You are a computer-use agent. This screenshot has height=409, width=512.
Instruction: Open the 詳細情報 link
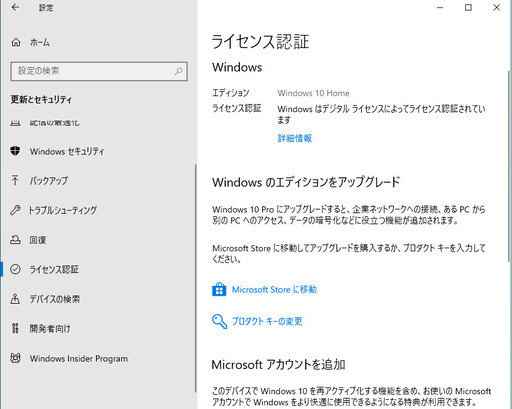(295, 138)
